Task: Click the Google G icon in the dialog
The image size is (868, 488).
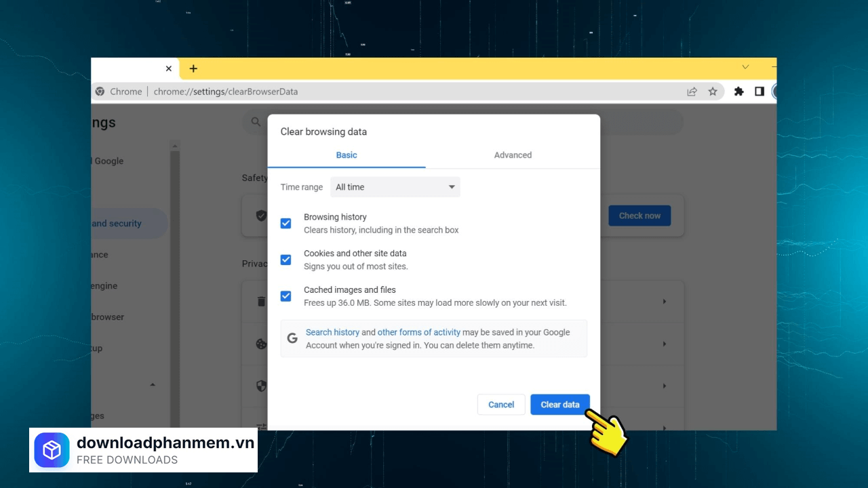Action: pos(292,338)
